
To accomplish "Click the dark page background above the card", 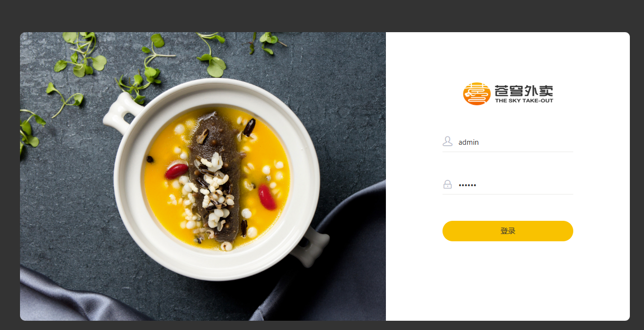I will pos(322,16).
